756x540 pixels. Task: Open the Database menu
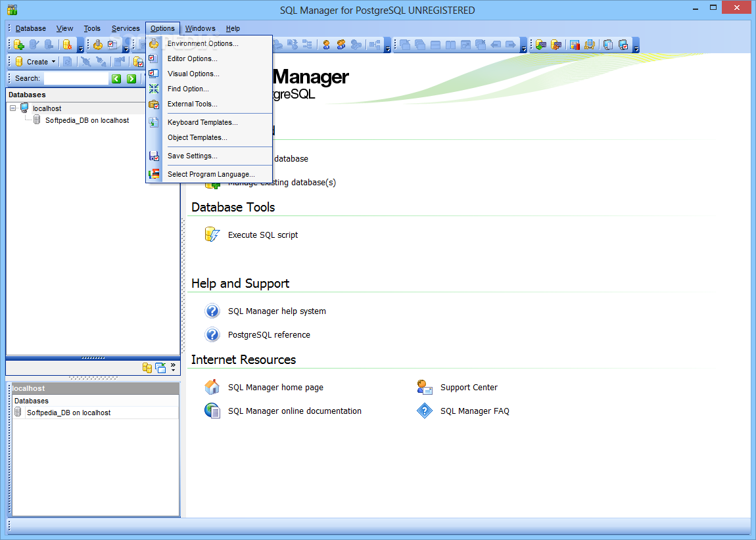(30, 28)
